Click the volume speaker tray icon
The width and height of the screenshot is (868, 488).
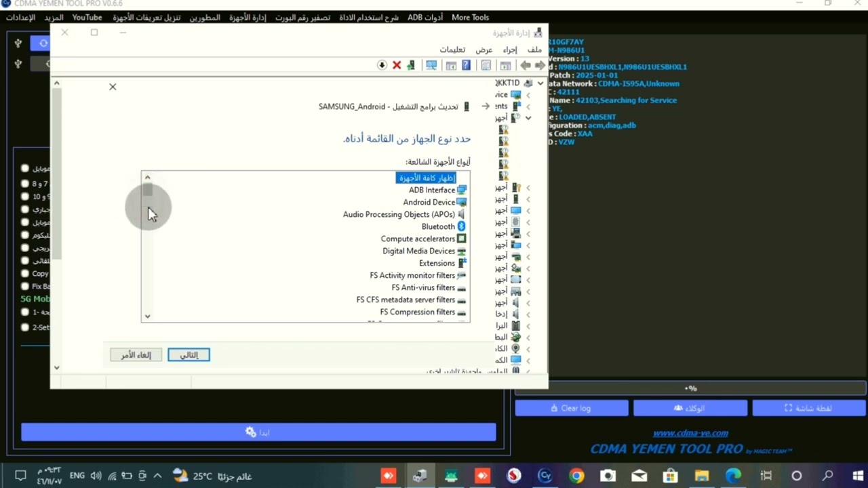coord(96,476)
